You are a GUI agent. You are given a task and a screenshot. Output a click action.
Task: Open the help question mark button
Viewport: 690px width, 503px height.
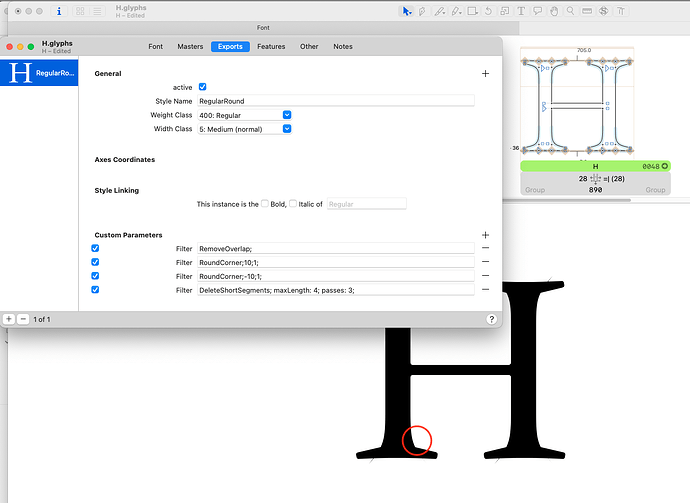(x=492, y=319)
